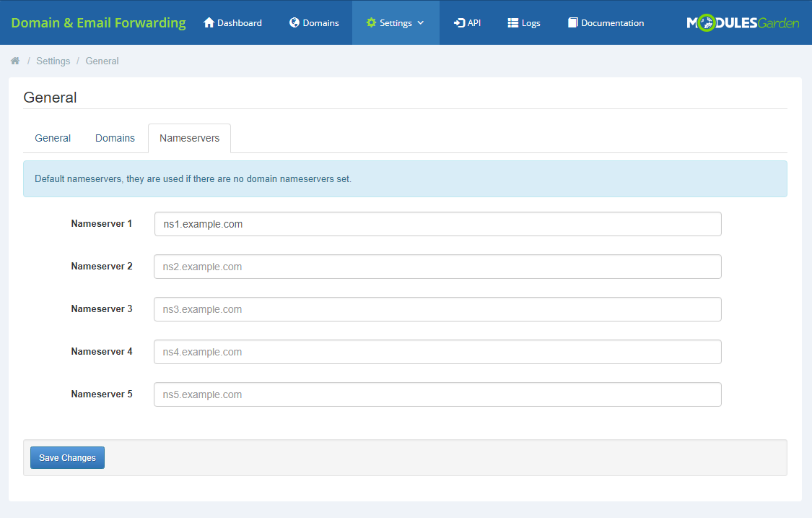Screen dimensions: 812x518
Task: Open the Dashboard menu item
Action: coord(232,22)
